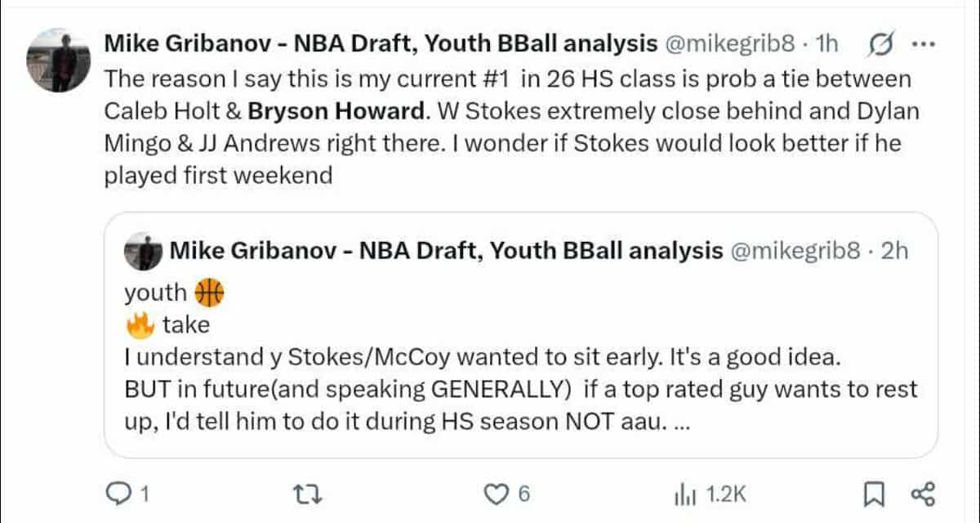Screen dimensions: 980x523
Task: Click the @mikegrib8 handle in the quoted tweet
Action: coord(795,251)
